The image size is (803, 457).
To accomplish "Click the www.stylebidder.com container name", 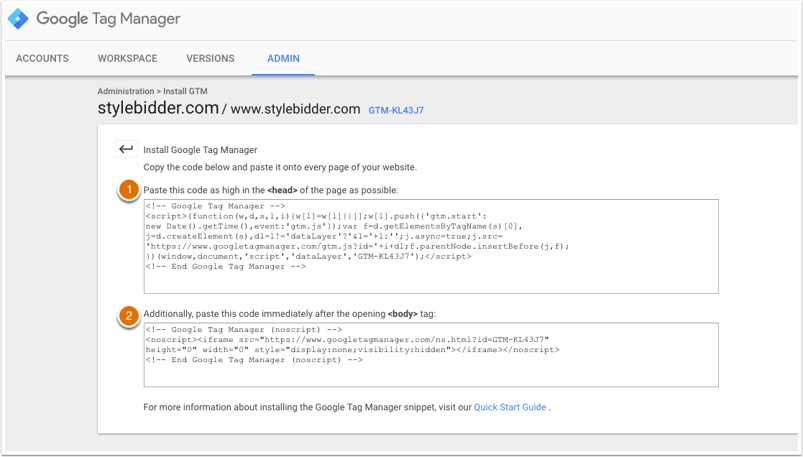I will click(x=295, y=109).
